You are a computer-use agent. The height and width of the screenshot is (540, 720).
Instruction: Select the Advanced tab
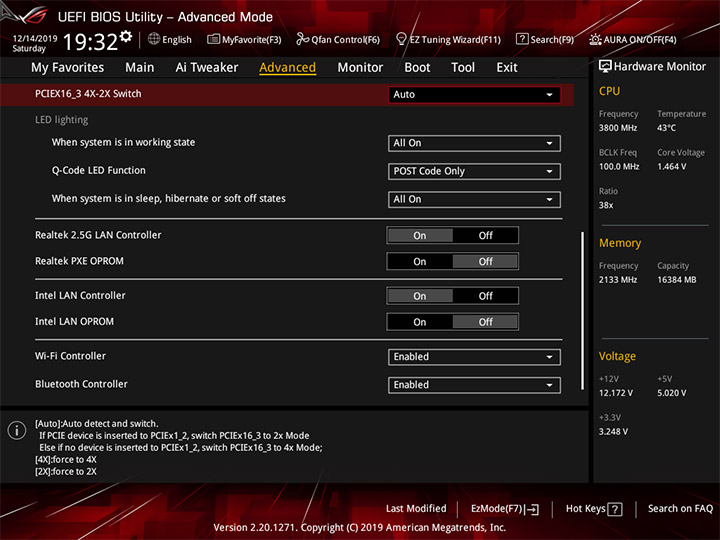pos(287,68)
